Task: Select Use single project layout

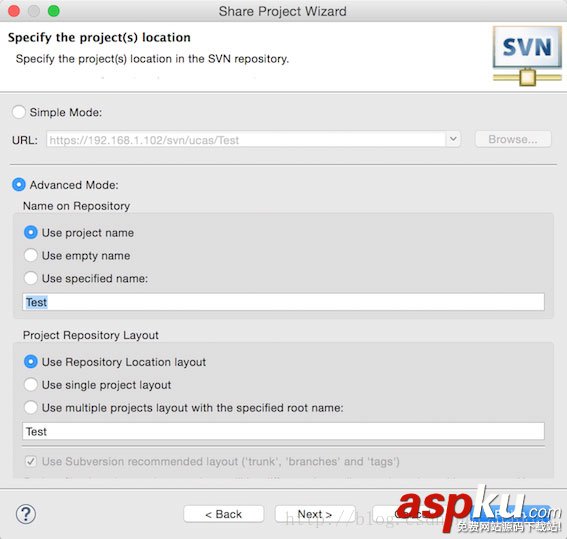Action: click(31, 385)
